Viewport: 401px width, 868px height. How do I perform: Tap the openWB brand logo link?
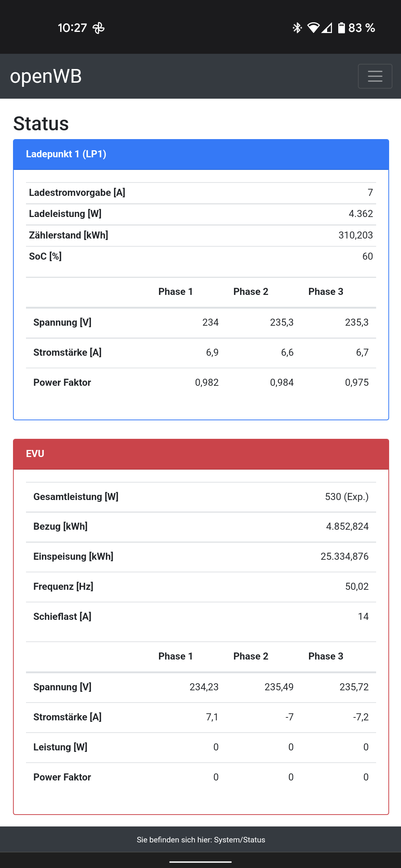[x=46, y=76]
